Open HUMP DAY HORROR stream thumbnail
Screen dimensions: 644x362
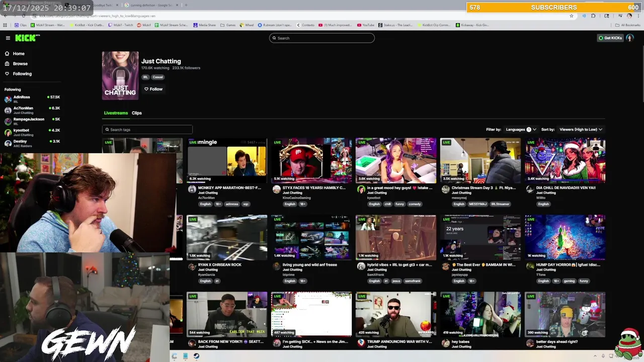pos(565,237)
